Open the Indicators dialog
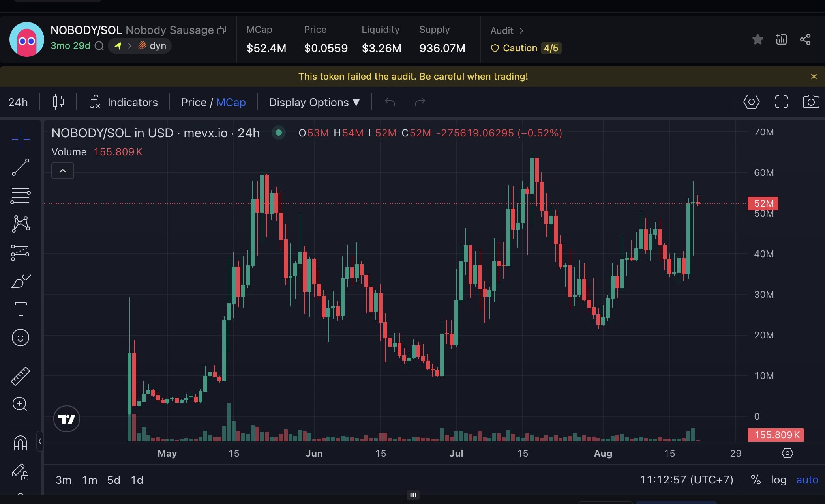Screen dimensions: 825x504 (x=124, y=102)
